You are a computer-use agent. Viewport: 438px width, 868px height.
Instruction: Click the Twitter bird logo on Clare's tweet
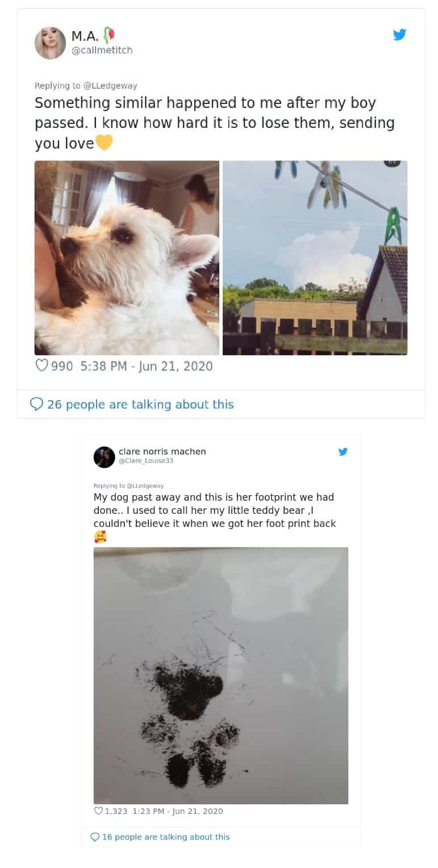click(x=343, y=452)
